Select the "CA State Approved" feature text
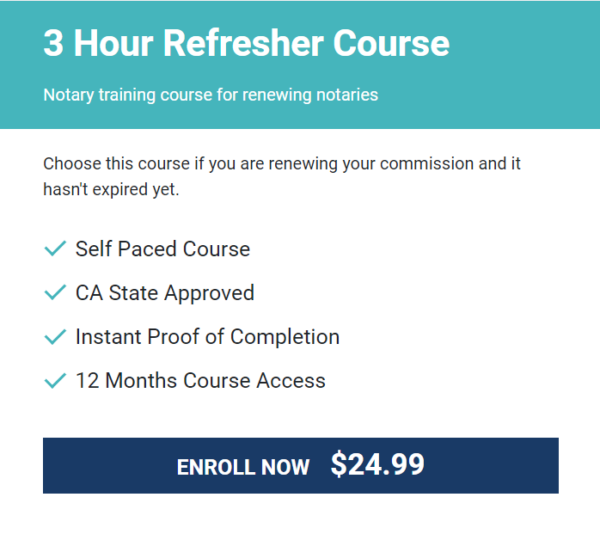600x534 pixels. [165, 293]
